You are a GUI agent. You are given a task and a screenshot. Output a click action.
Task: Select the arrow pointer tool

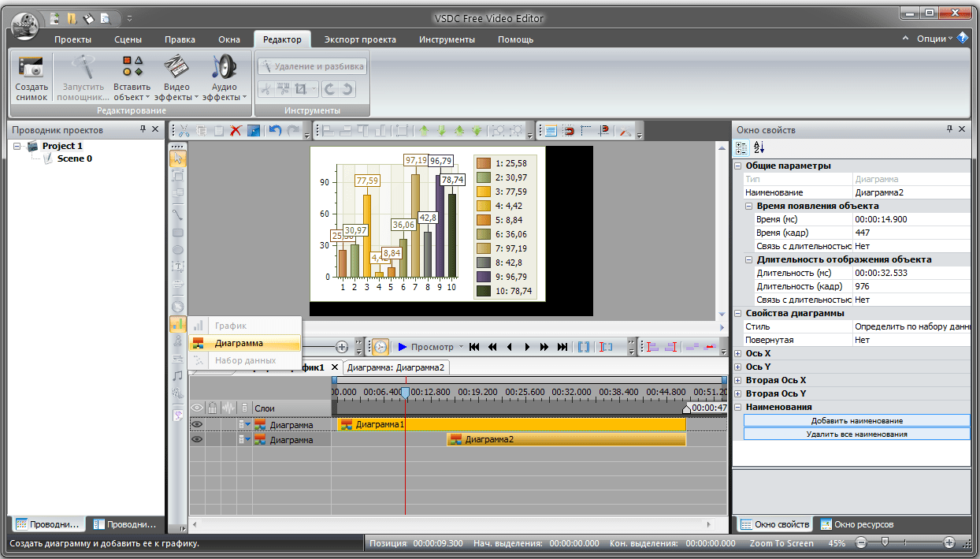coord(177,157)
